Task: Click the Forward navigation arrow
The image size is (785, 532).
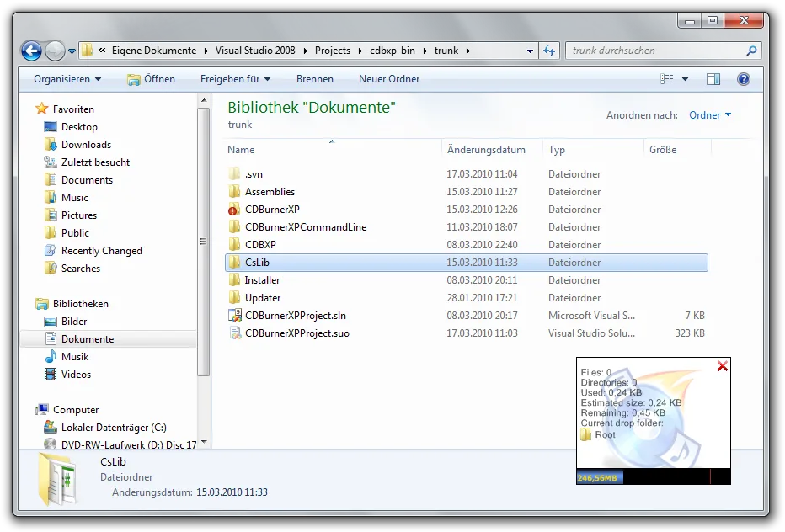Action: click(x=55, y=51)
